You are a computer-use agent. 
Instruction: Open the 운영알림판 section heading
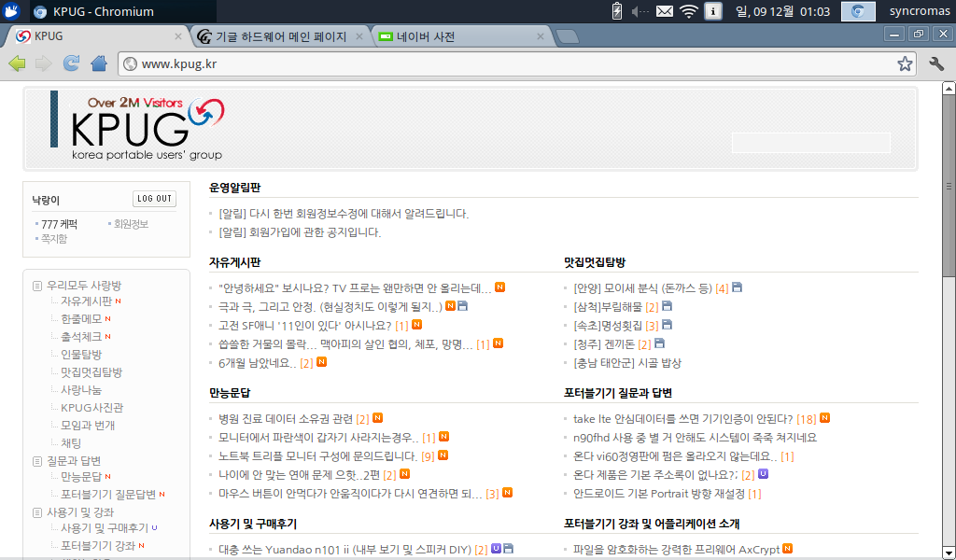click(x=234, y=188)
